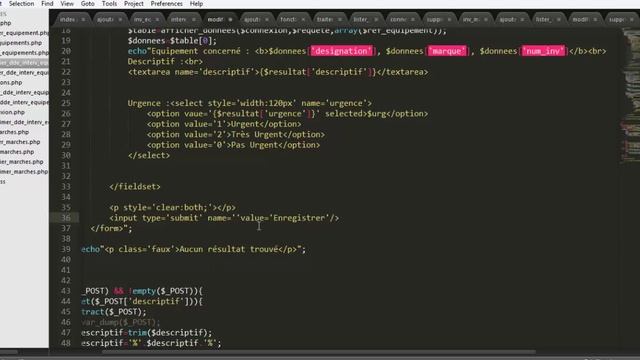Select the highlighted file in the sidebar
Screen dimensions: 640x360
point(24,63)
